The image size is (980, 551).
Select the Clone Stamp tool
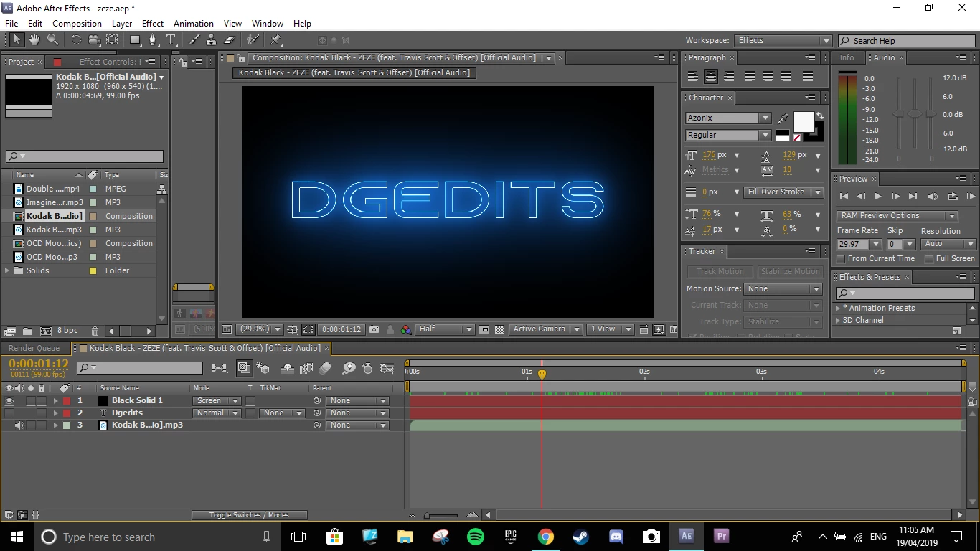212,40
